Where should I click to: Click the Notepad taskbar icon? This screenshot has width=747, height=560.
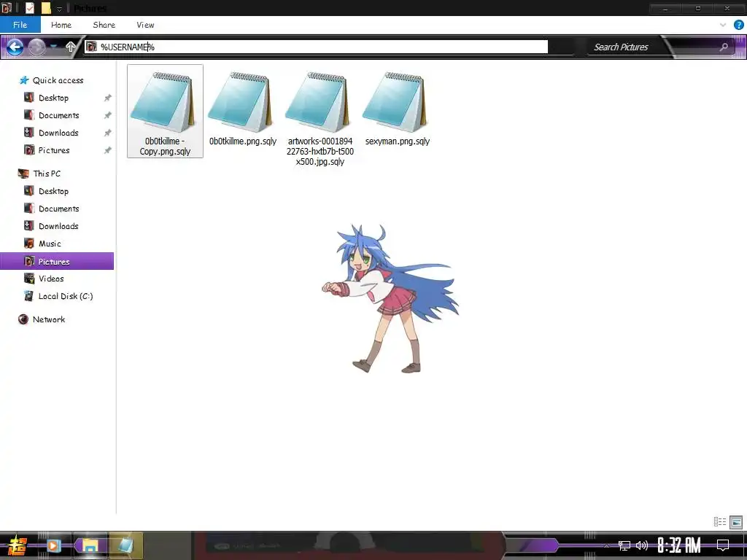point(125,545)
